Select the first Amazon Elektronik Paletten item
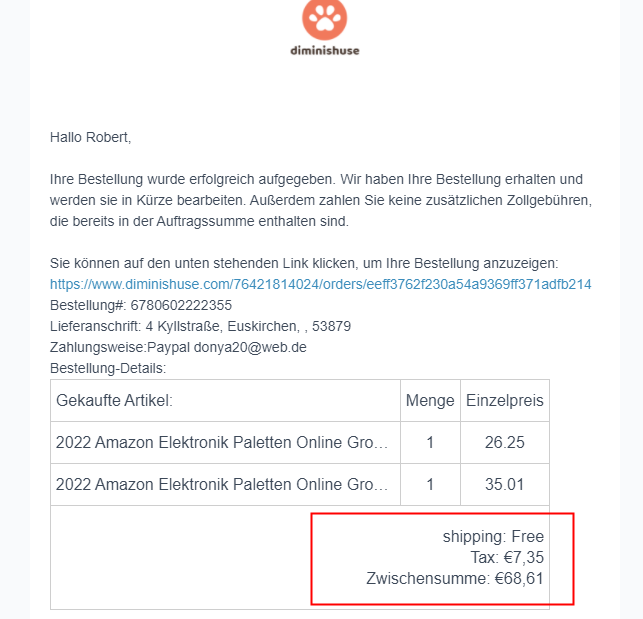 pos(222,442)
